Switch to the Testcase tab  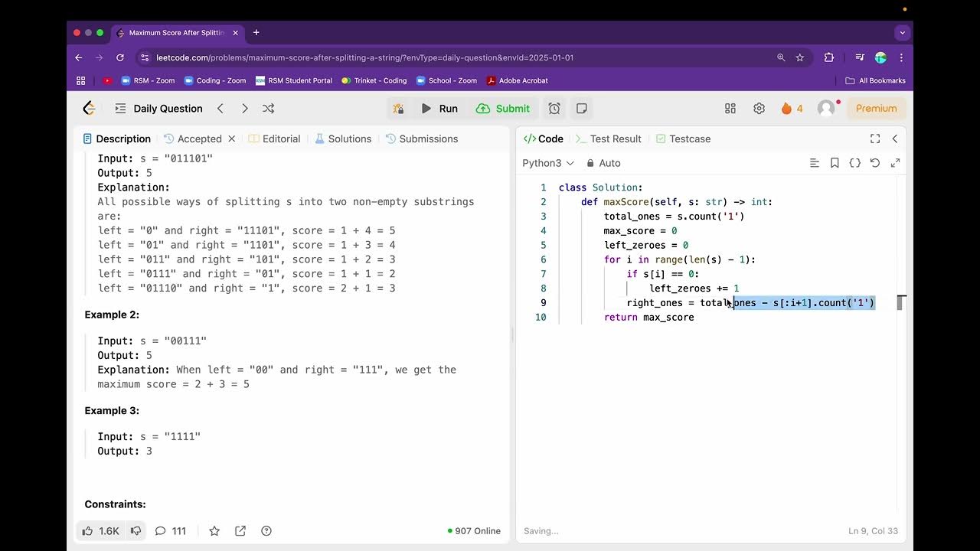click(x=683, y=139)
